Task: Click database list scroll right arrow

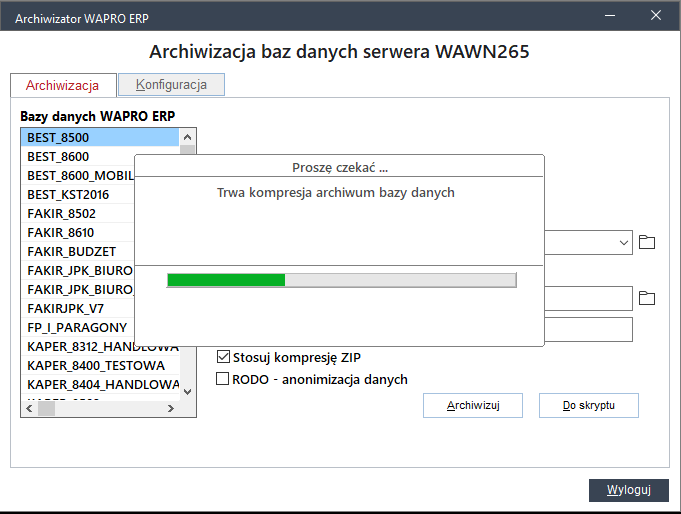Action: point(171,408)
